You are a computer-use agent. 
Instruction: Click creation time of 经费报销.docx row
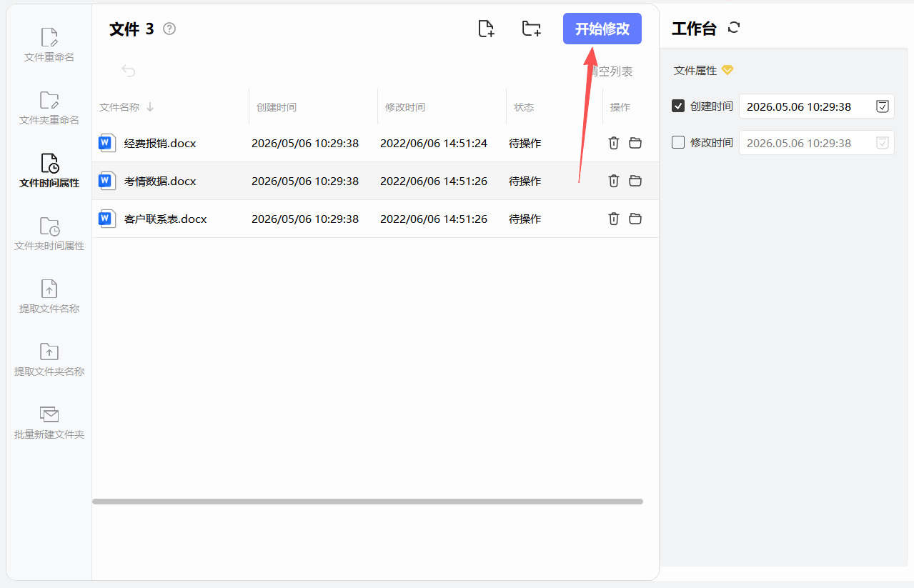[305, 143]
